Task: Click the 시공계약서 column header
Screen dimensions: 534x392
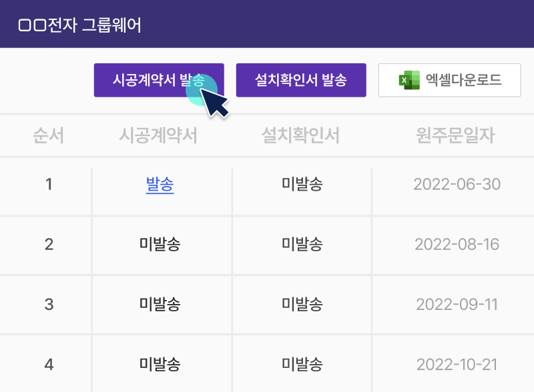Action: [158, 136]
